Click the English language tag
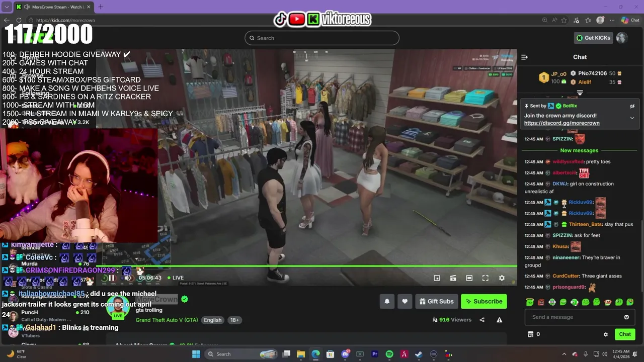The width and height of the screenshot is (644, 362). (x=212, y=320)
